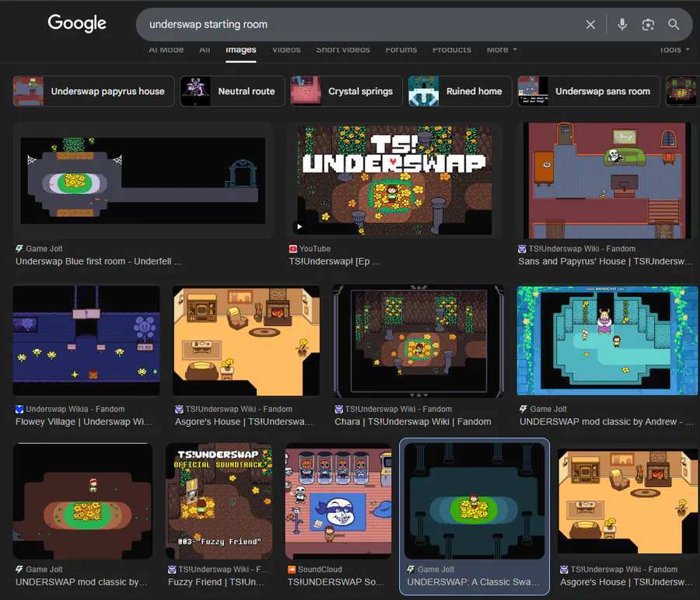
Task: Click Ruined home chip thumbnail icon
Action: [x=424, y=91]
